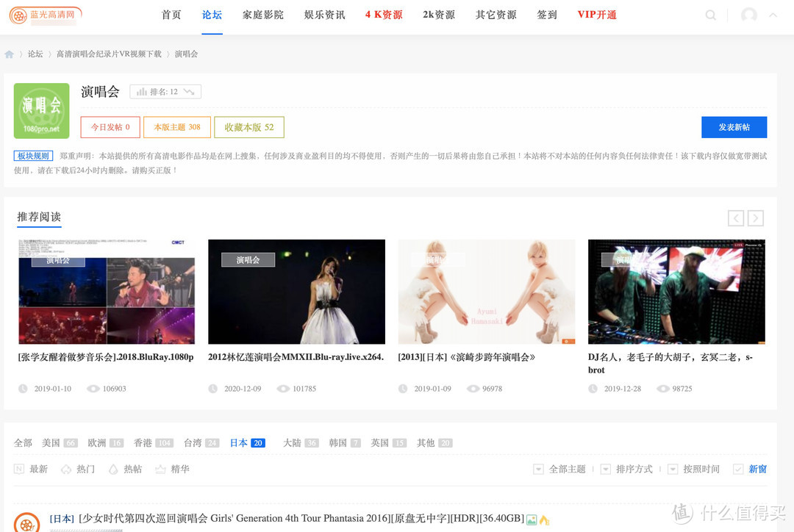This screenshot has height=532, width=794.
Task: Open the 排序方式 dropdown
Action: tap(627, 469)
